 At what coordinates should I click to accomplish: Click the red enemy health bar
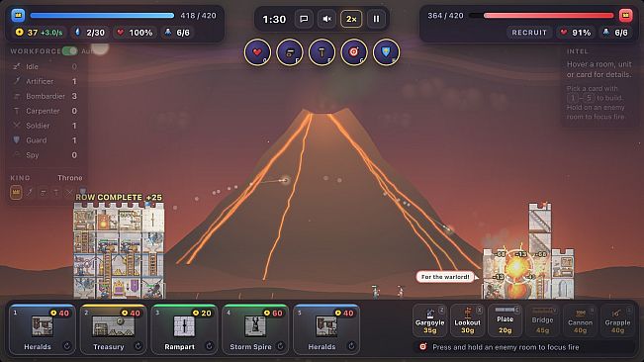(x=541, y=16)
